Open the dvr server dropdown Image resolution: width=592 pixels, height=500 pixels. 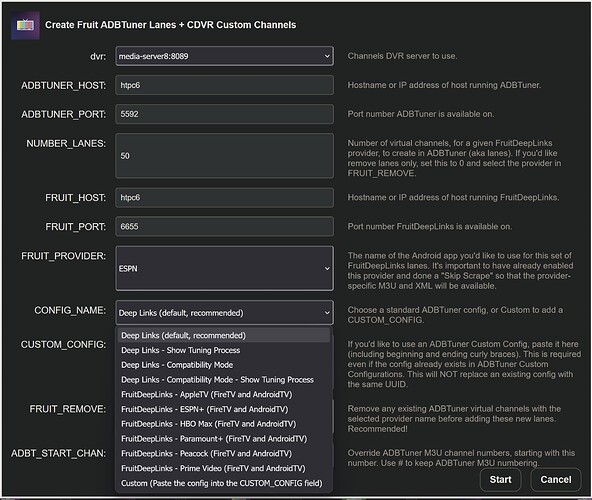click(x=224, y=56)
